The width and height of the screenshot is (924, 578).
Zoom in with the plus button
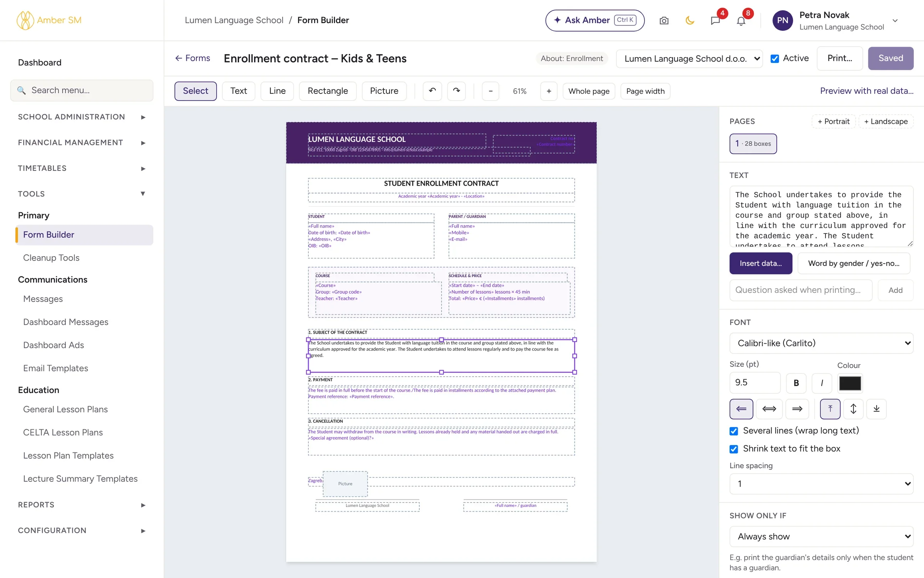(549, 91)
